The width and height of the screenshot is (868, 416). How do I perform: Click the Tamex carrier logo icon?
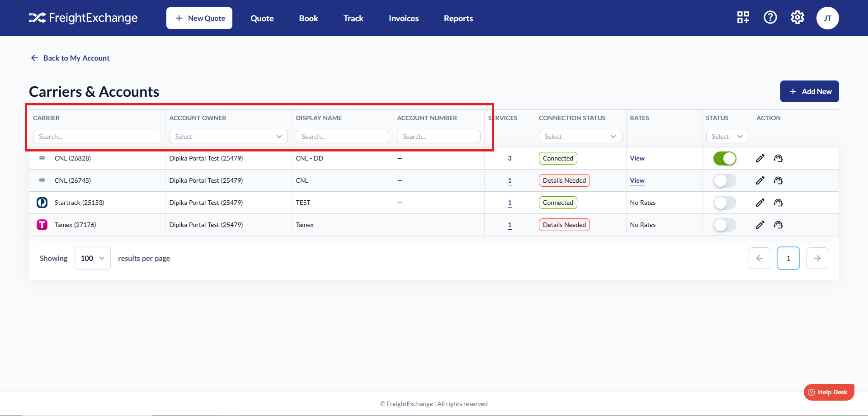pos(42,225)
